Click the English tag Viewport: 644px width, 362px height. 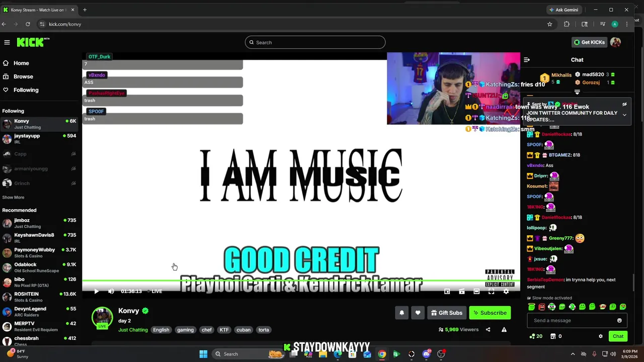[161, 330]
